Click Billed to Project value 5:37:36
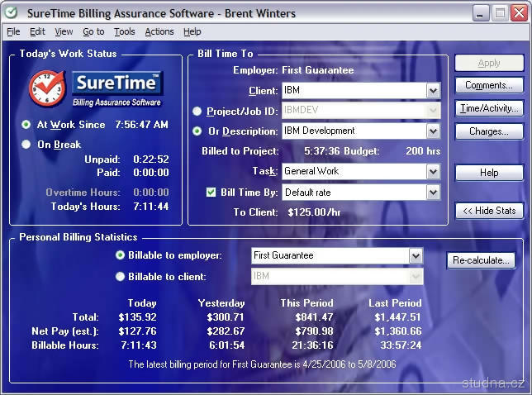532x395 pixels. 321,151
